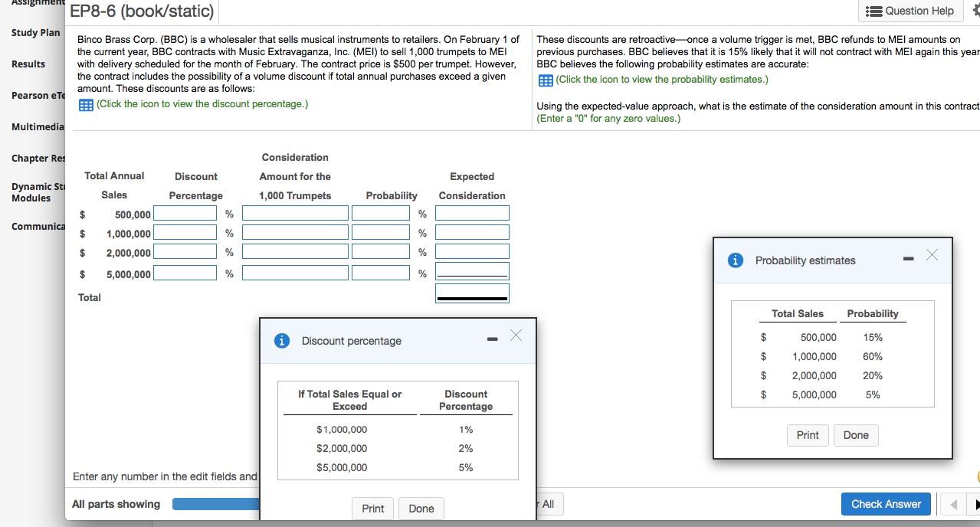Click the $5,000,000 discount threshold text
The image size is (980, 527).
(x=342, y=467)
